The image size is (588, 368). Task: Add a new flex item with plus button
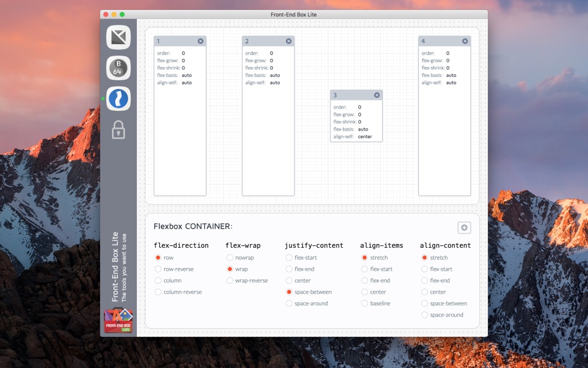(x=464, y=227)
